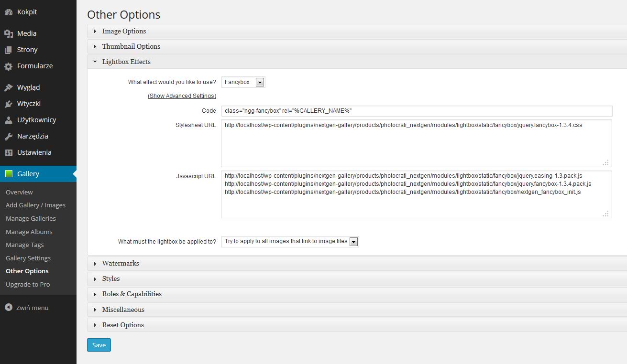The width and height of the screenshot is (627, 364).
Task: Open Gallery Settings page
Action: (28, 258)
